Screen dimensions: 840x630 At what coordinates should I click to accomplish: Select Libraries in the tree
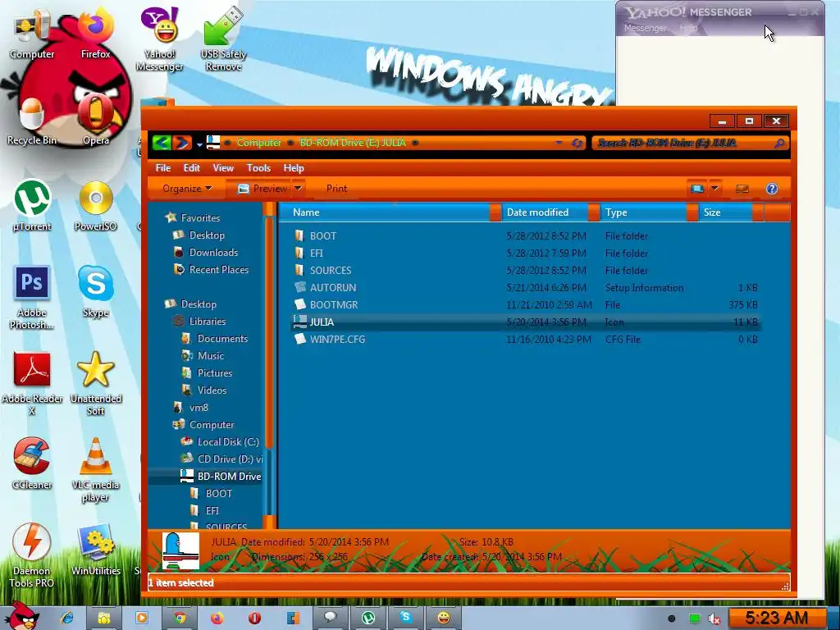(x=199, y=321)
